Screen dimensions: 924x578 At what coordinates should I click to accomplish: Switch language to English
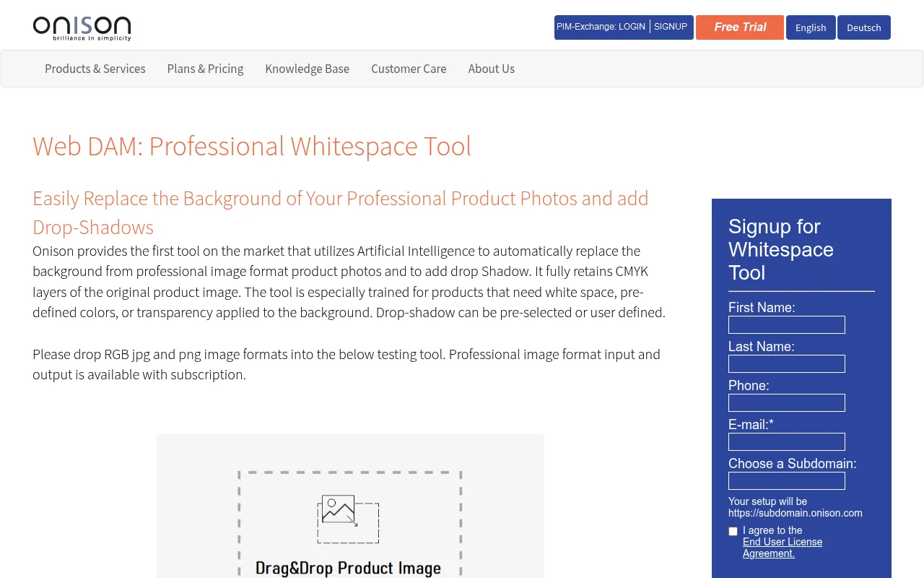point(811,27)
